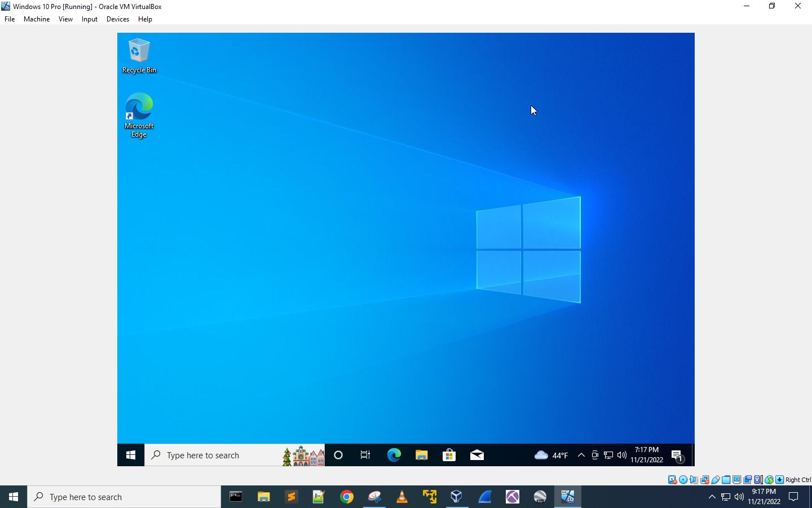Open the yellow network diagram app in host taskbar
The width and height of the screenshot is (812, 508).
429,497
